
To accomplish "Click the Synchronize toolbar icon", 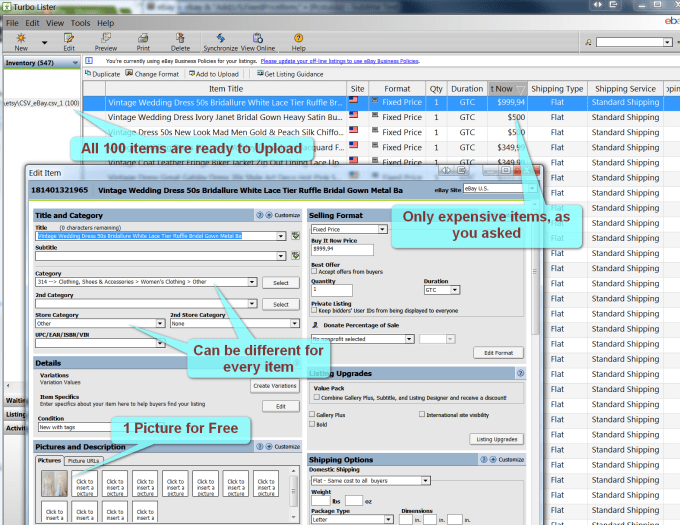I will click(220, 40).
